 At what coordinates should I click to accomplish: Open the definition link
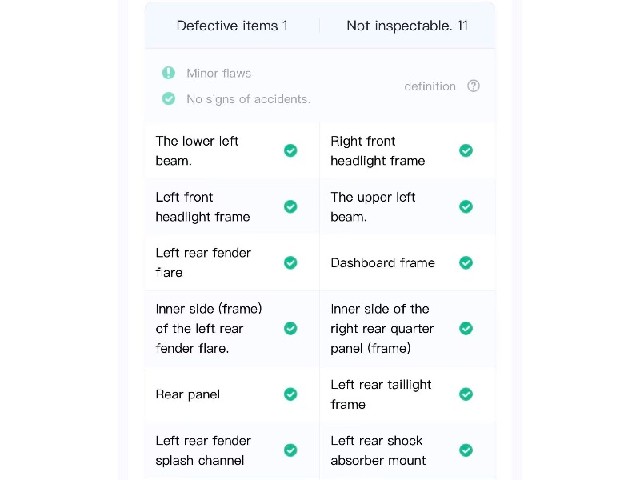[x=429, y=86]
